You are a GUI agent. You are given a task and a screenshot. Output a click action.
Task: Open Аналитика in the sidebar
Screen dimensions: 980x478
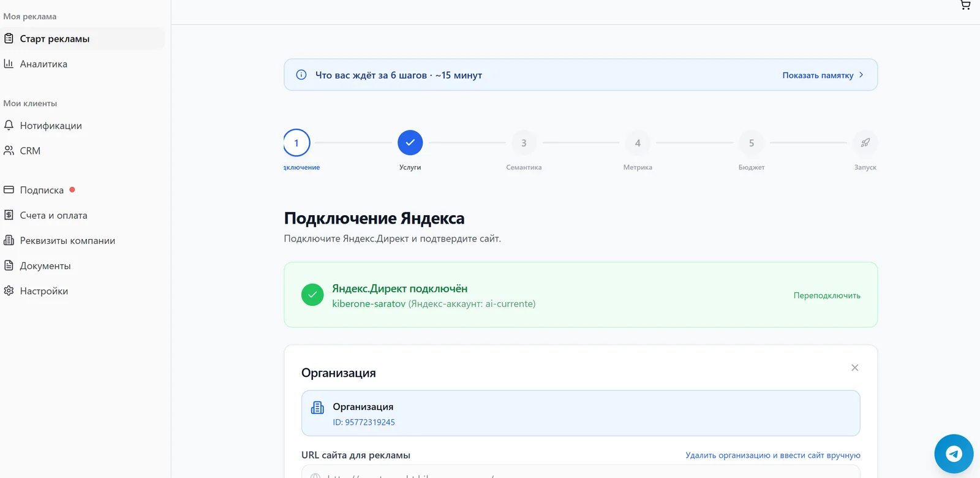83,64
